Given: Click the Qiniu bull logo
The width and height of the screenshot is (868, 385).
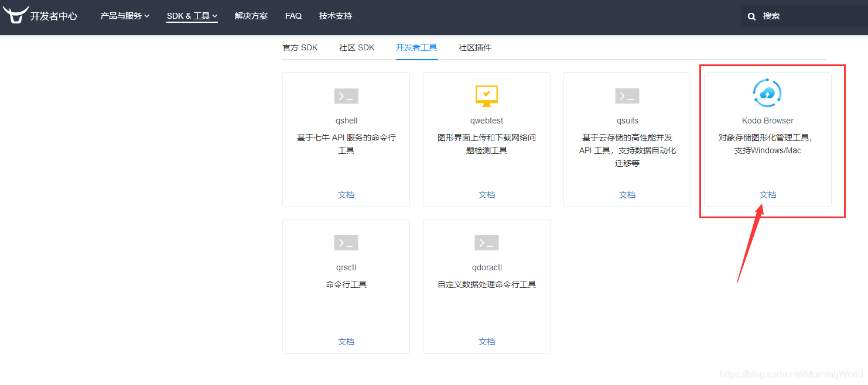Looking at the screenshot, I should [15, 15].
